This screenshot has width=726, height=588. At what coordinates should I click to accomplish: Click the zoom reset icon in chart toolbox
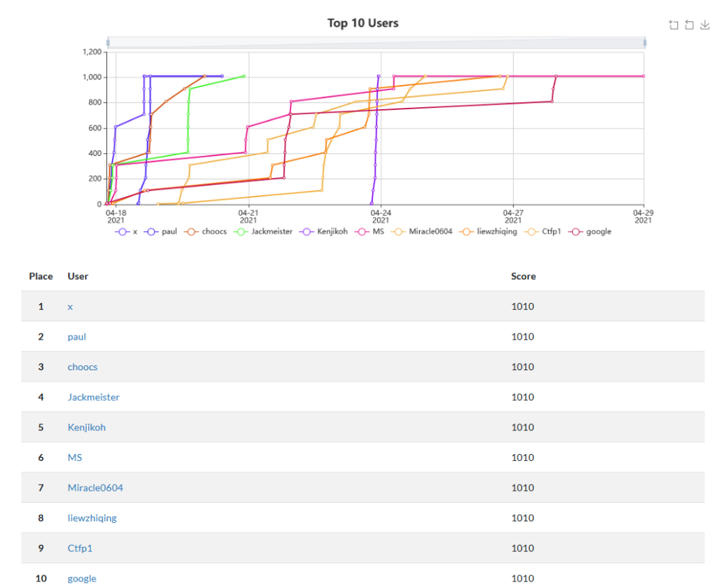[689, 25]
